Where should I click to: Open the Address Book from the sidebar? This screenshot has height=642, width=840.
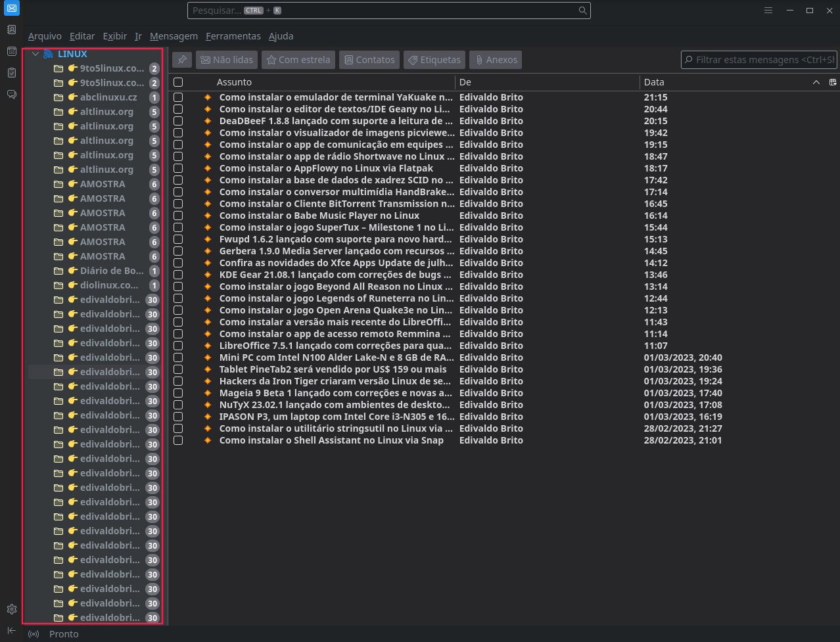(11, 30)
